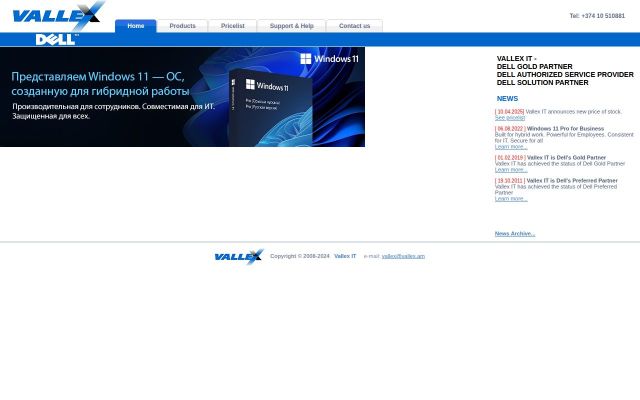The image size is (640, 400).
Task: Switch to the Pricelist tab
Action: click(233, 26)
